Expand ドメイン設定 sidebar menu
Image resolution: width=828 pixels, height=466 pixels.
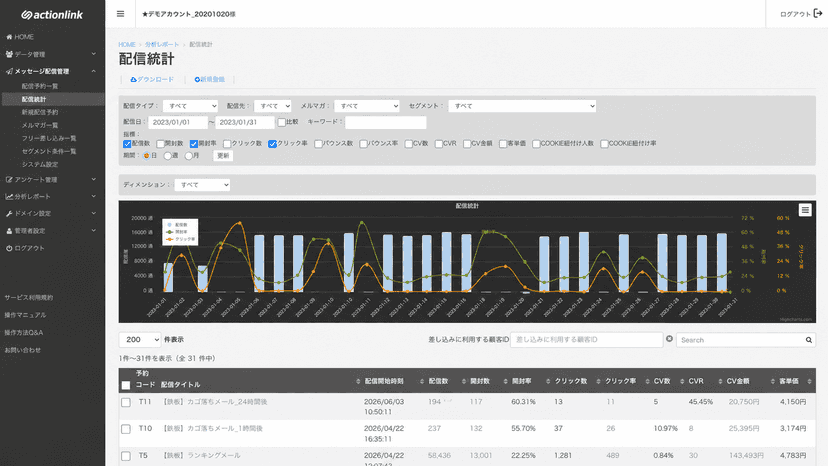(x=52, y=213)
